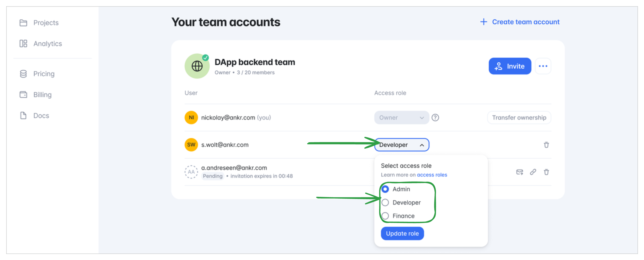Open the Analytics dashboard icon in sidebar
Viewport: 644px width, 260px height.
(x=23, y=44)
